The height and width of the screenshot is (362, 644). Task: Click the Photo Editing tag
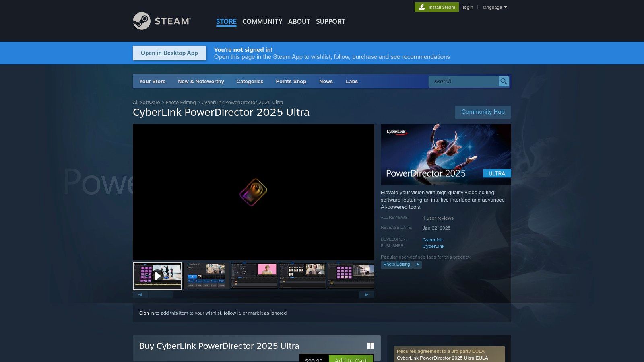[396, 265]
